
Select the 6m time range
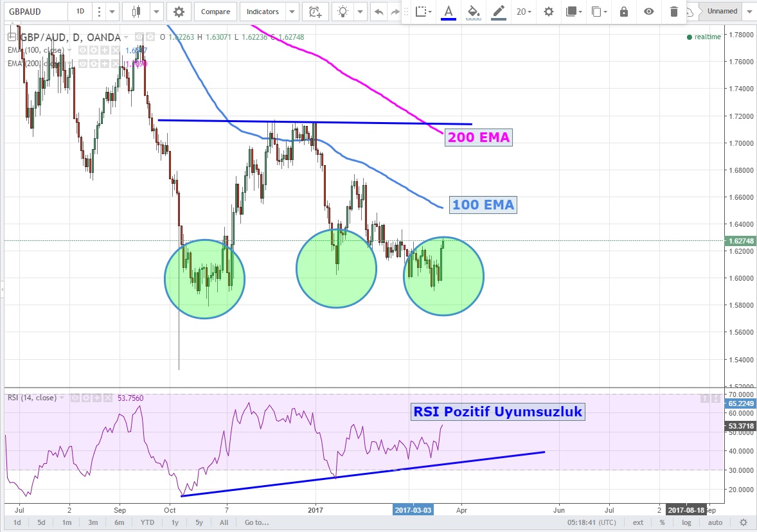coord(120,522)
